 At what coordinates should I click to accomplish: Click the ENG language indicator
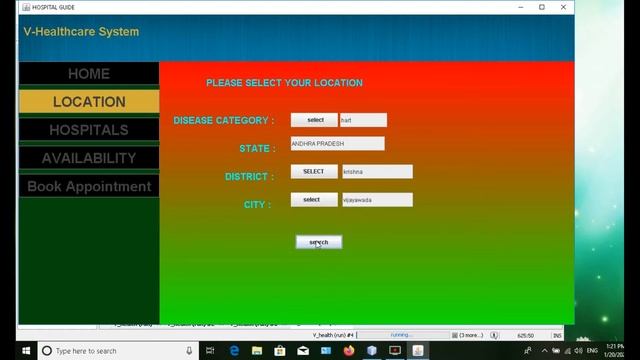click(x=592, y=351)
